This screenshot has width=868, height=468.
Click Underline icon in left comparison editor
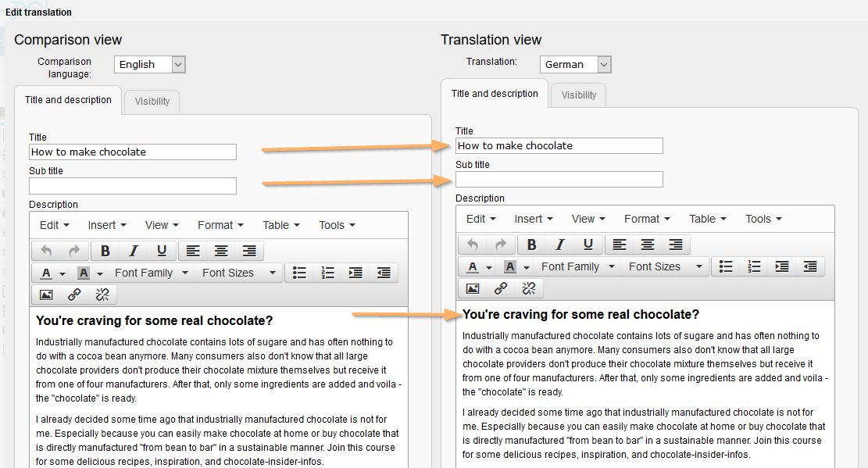162,251
